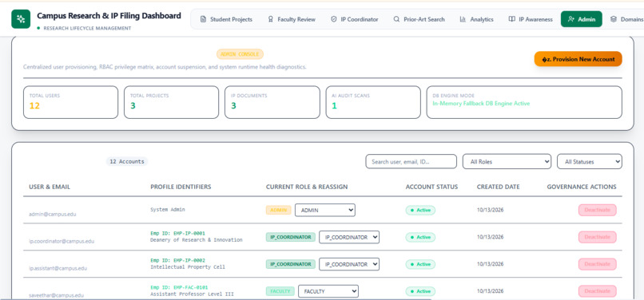Screen dimensions: 644x300
Task: Click the Active status for saveethar@campus.edu
Action: [x=420, y=291]
